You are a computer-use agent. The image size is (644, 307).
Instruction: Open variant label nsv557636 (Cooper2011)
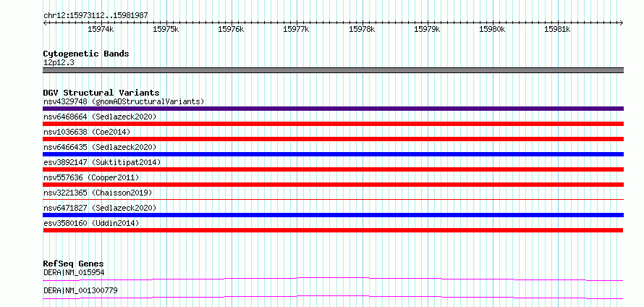point(91,177)
